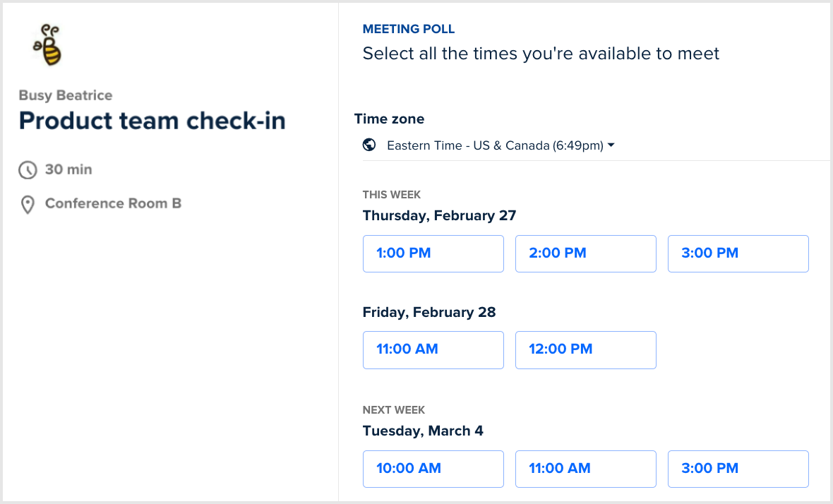Click the clock icon beside 30 min
Screen dimensions: 833x504
(x=28, y=170)
